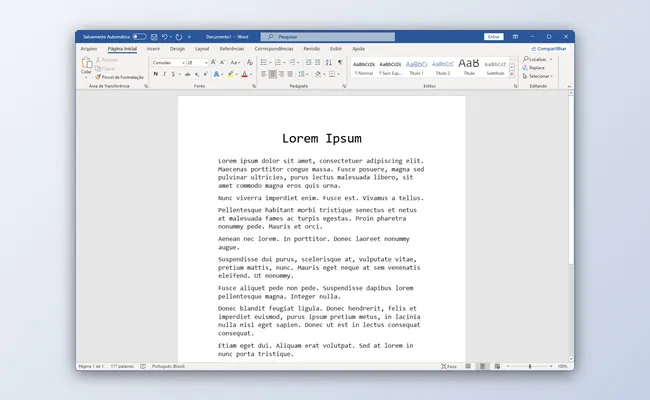Adjust the zoom slider in status bar
The image size is (650, 400).
coord(530,366)
